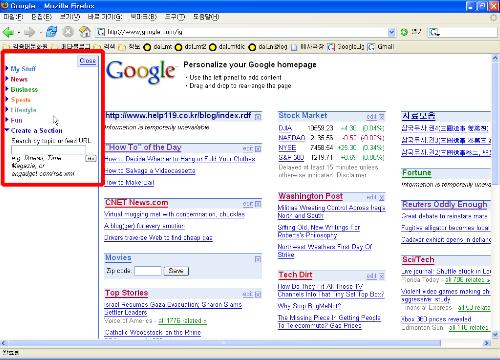The height and width of the screenshot is (360, 500).
Task: Open the first menu in the menu bar
Action: coord(13,17)
